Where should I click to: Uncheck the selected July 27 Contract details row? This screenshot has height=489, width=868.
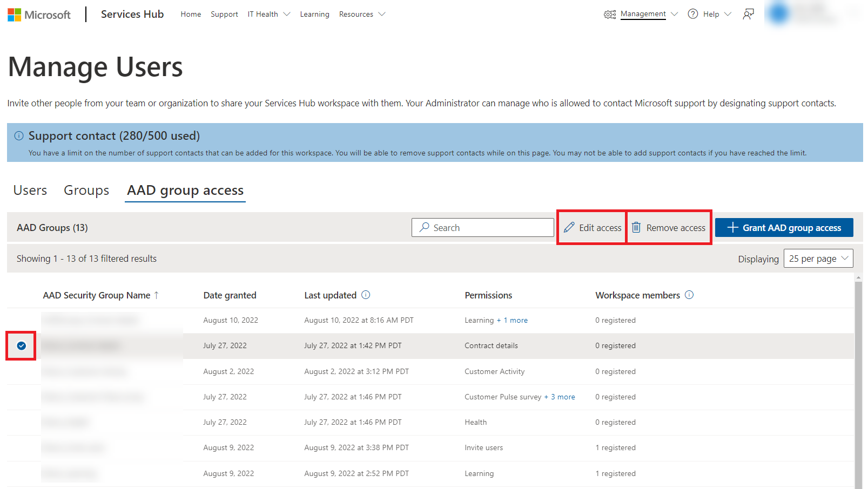22,345
